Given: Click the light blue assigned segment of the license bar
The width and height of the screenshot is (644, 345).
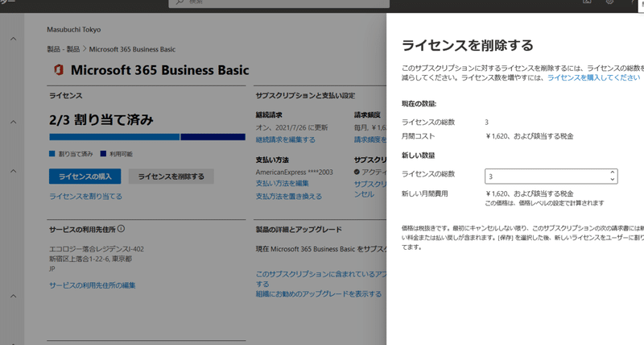Looking at the screenshot, I should tap(114, 137).
